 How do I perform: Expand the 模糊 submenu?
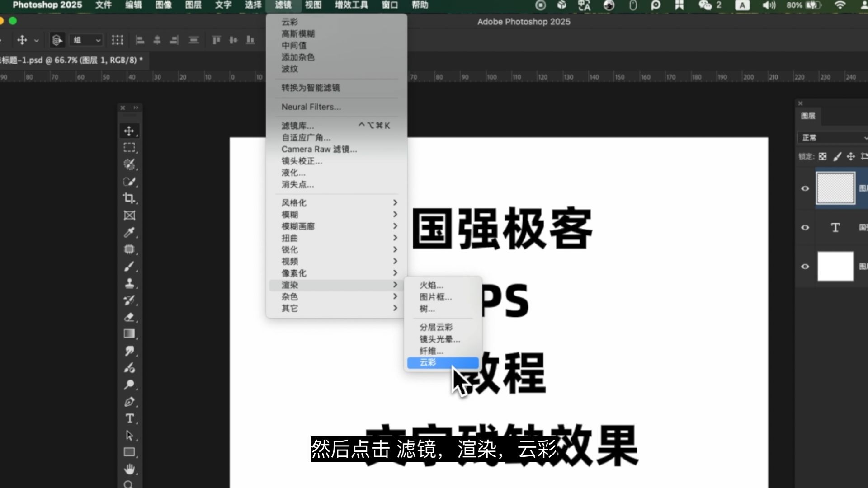point(337,215)
